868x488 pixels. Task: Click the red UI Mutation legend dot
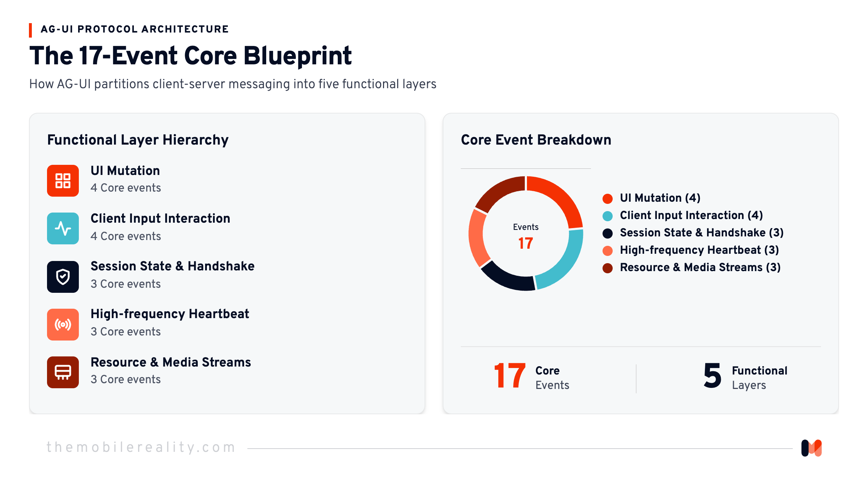(608, 198)
